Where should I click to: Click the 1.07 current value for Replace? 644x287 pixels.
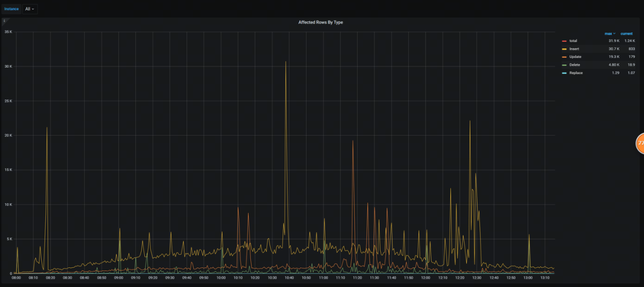tap(631, 73)
